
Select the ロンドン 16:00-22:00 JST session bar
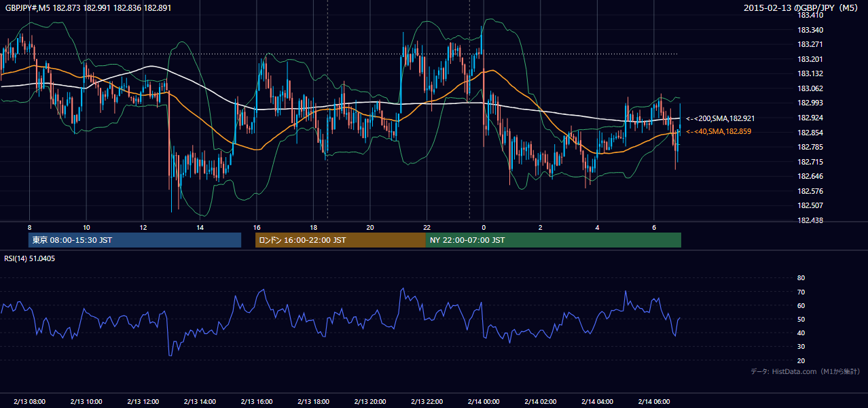340,240
